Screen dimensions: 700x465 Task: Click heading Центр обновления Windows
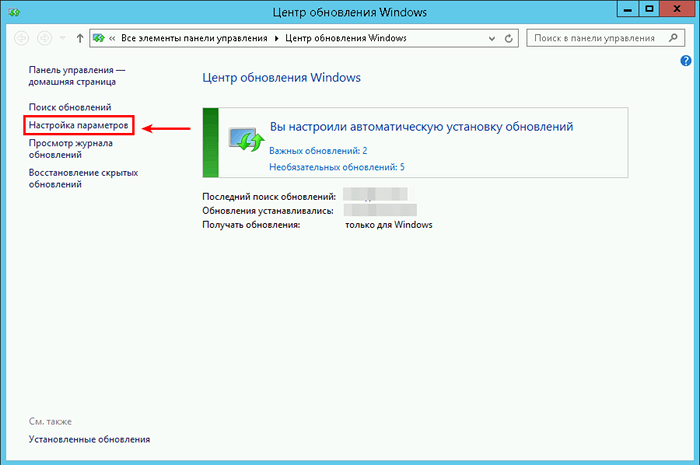(282, 78)
